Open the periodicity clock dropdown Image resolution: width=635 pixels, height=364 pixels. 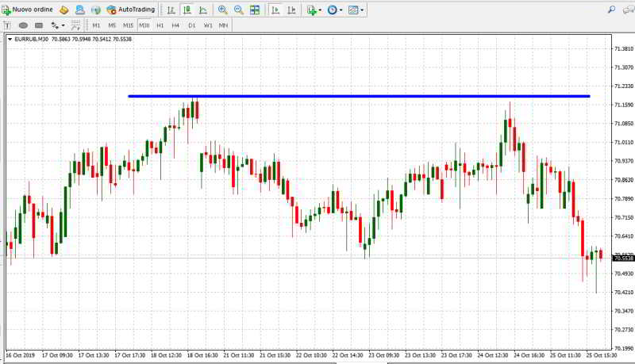point(334,10)
